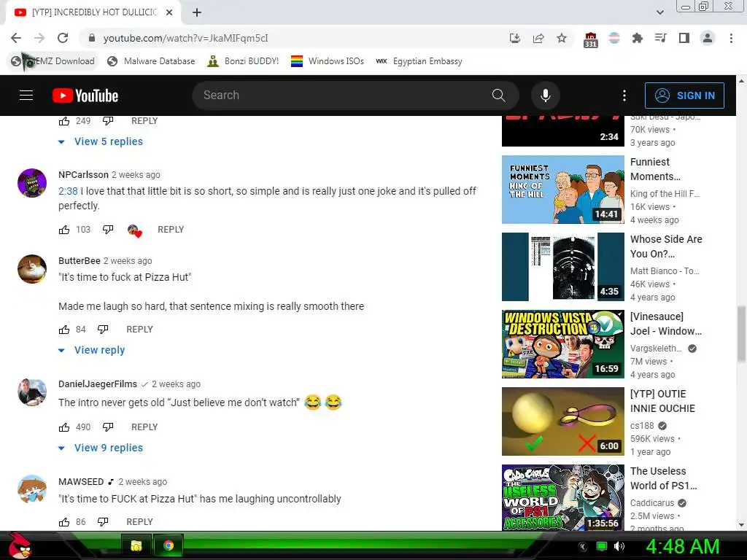747x560 pixels.
Task: Go back in browser history
Action: coord(16,38)
